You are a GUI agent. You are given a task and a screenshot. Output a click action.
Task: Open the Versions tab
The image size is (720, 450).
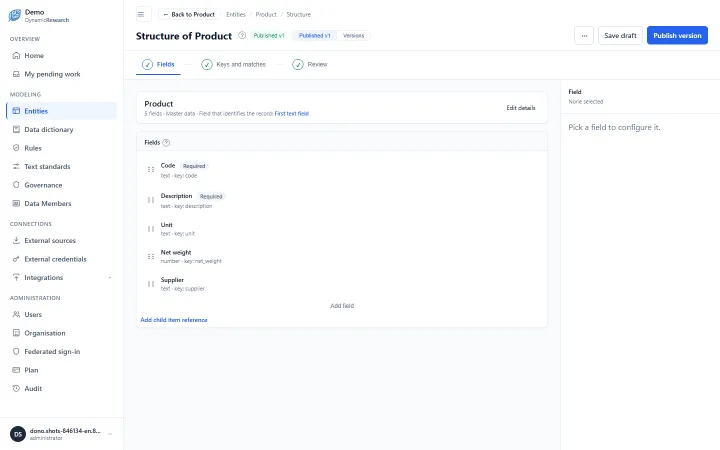pos(354,35)
